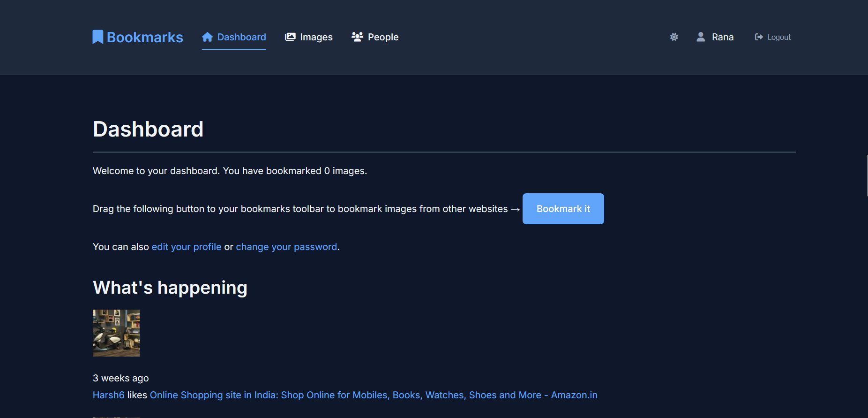Screen dimensions: 868x418
Task: Open the Amazon.in Online Shopping image link
Action: [374, 395]
